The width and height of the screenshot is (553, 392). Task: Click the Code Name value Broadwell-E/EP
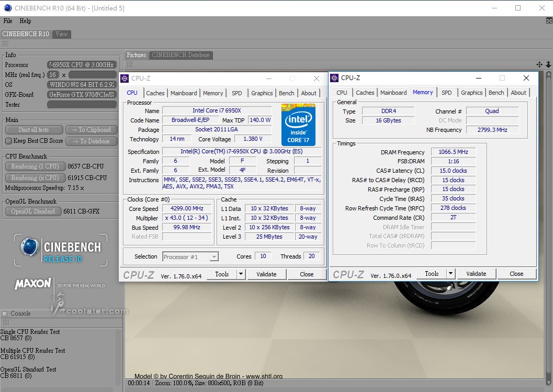pos(190,120)
